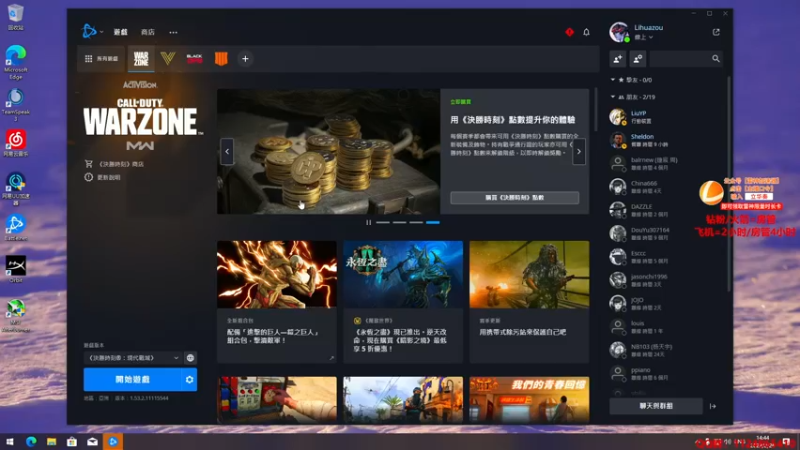Jump to the second carousel indicator

point(399,222)
